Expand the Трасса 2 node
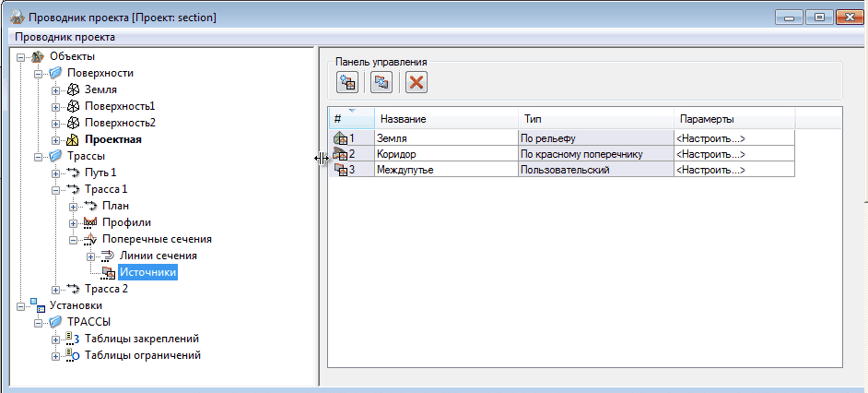 tap(56, 289)
